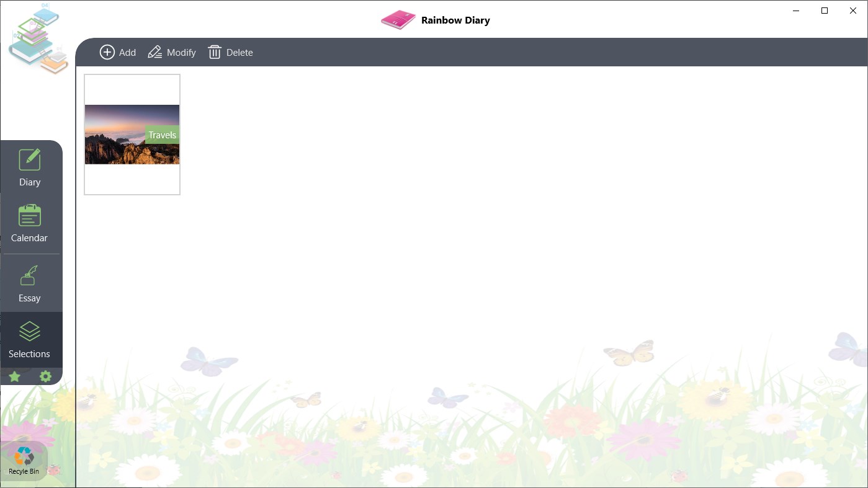Viewport: 868px width, 488px height.
Task: Select the Travels label tag
Action: [x=162, y=135]
